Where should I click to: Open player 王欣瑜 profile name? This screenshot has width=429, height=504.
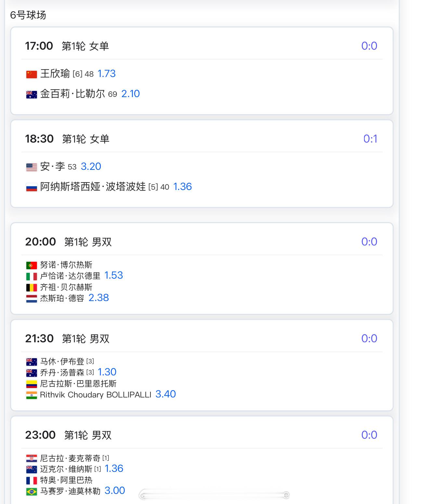point(55,74)
